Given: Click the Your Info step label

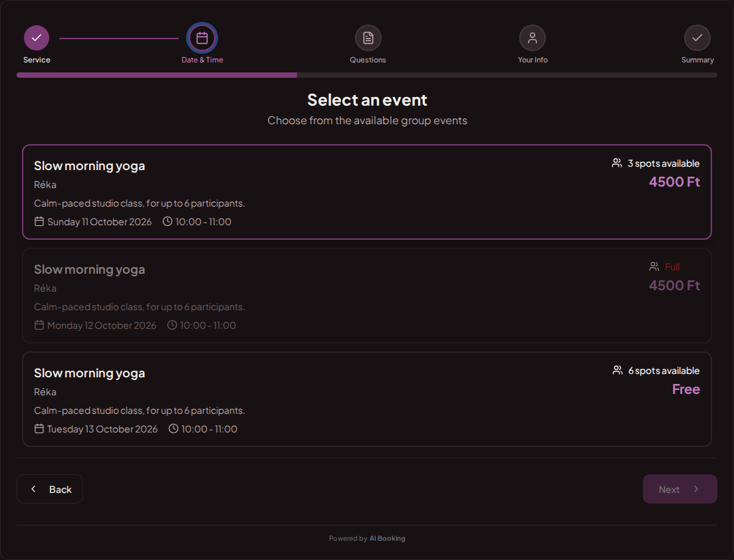Looking at the screenshot, I should pyautogui.click(x=533, y=60).
